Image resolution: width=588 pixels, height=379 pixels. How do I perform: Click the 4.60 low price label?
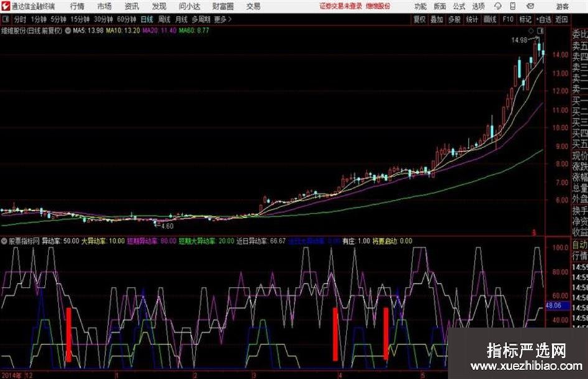point(167,227)
